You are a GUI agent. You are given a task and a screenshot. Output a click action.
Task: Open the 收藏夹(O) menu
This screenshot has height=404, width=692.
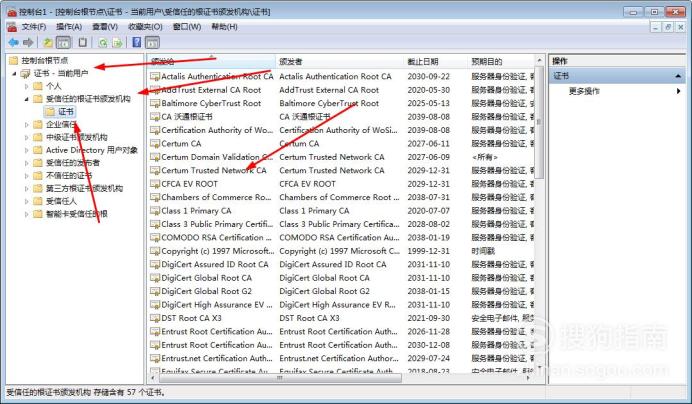pyautogui.click(x=145, y=27)
